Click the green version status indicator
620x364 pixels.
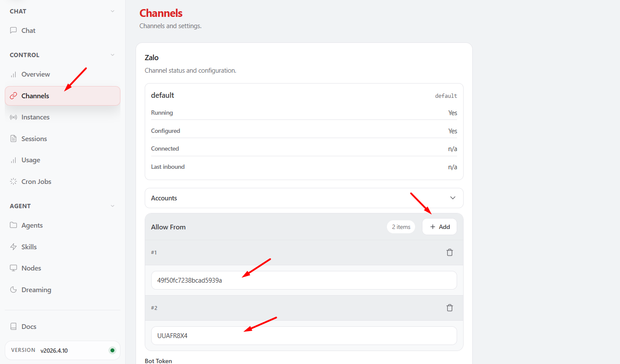(113, 350)
